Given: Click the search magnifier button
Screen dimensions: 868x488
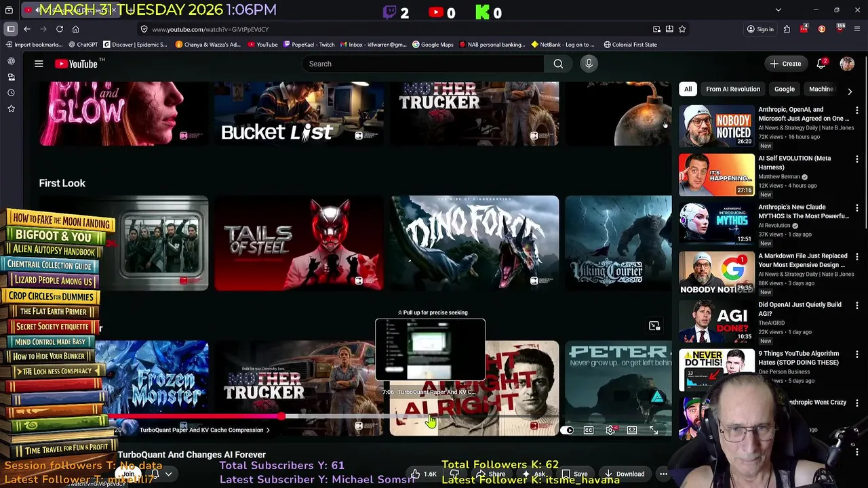Looking at the screenshot, I should (x=558, y=64).
